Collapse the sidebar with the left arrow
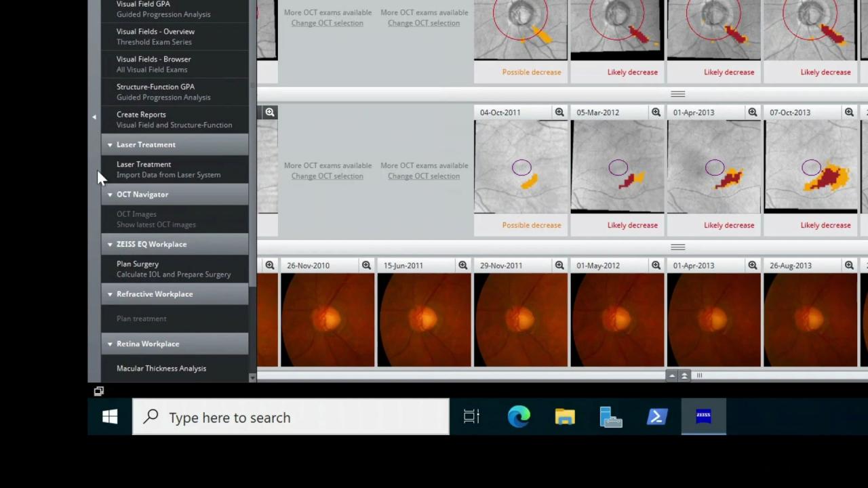868x488 pixels. pos(94,117)
